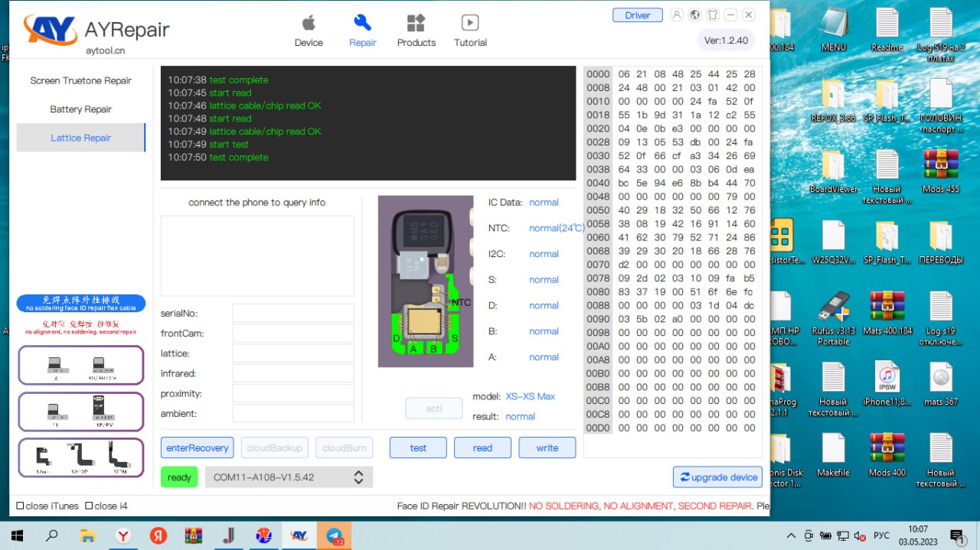Screen dimensions: 980x550
Task: Click the green ready status button
Action: tap(179, 477)
